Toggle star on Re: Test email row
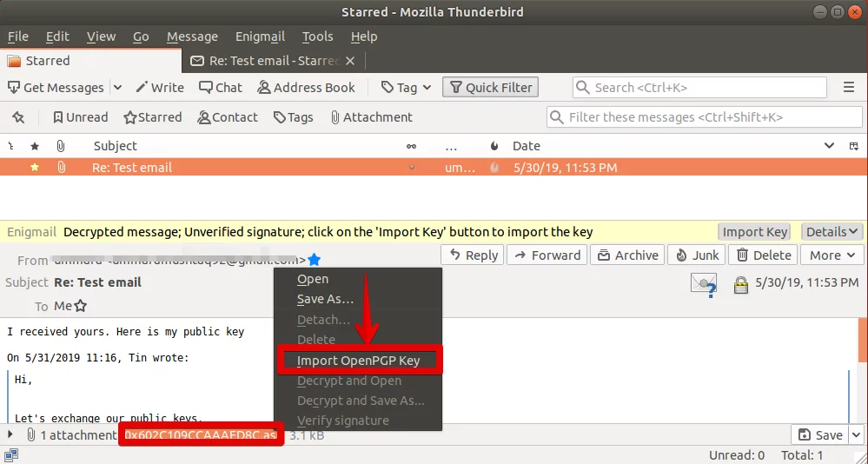868x464 pixels. pos(35,167)
